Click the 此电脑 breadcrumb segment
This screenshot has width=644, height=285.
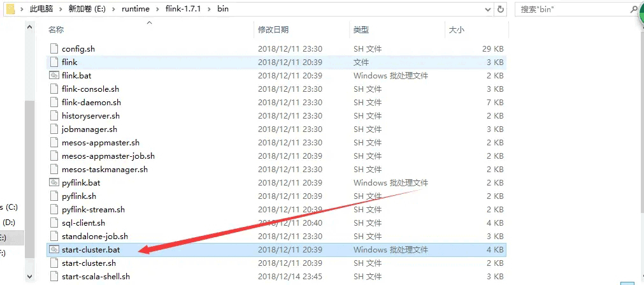[x=41, y=9]
